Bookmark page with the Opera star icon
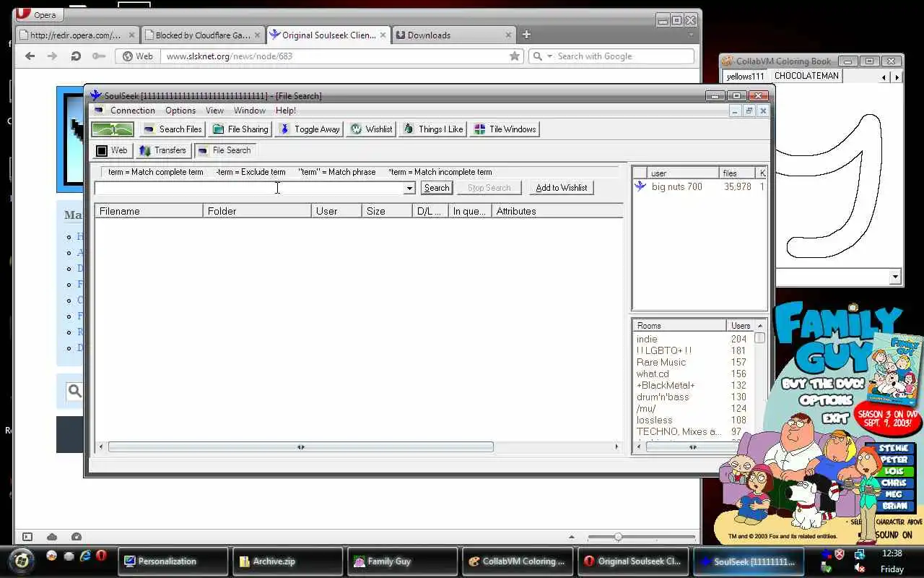Screen dimensions: 924x578 (x=515, y=56)
